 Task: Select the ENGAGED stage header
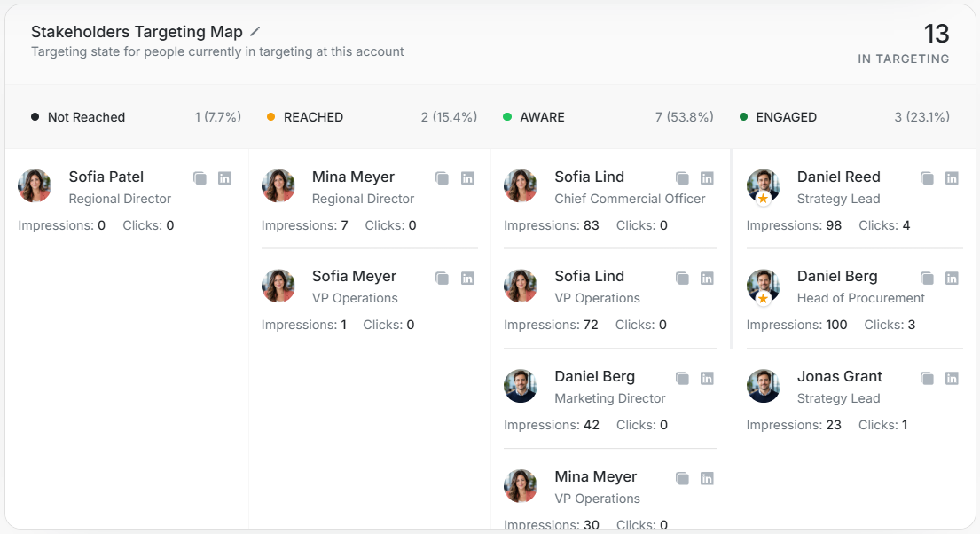click(x=844, y=117)
